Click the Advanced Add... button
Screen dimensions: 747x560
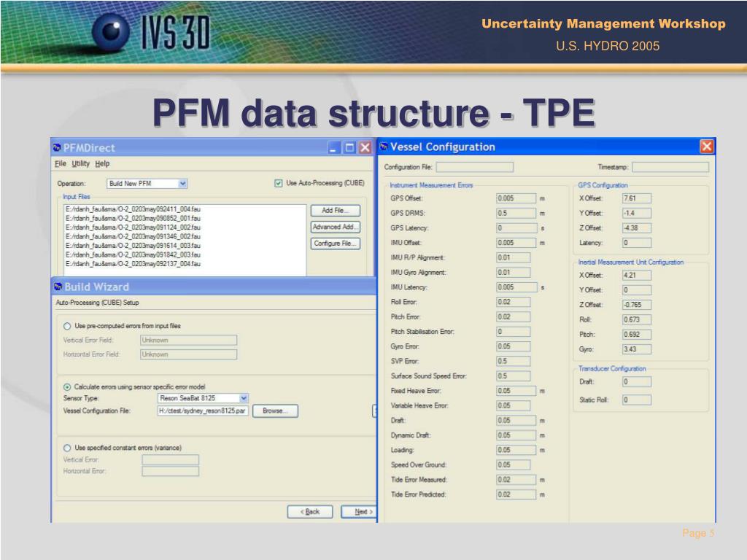pos(335,227)
